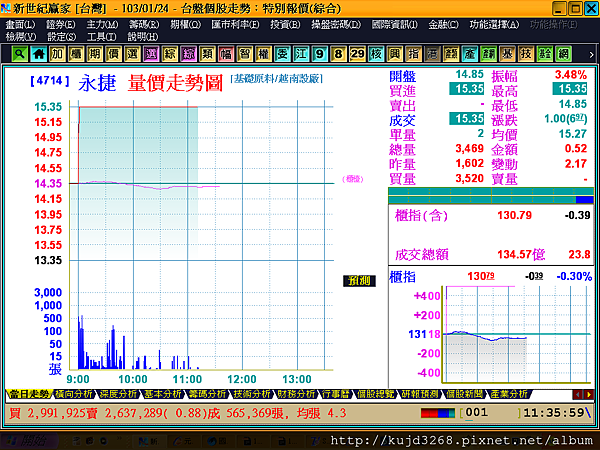This screenshot has width=600, height=450.
Task: Open the 主力(M) menu
Action: [x=102, y=24]
